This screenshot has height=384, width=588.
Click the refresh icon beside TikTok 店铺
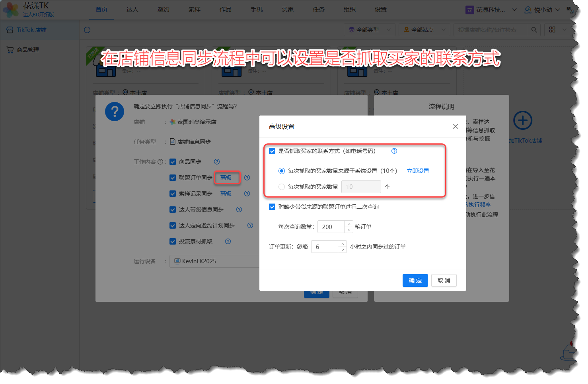87,30
